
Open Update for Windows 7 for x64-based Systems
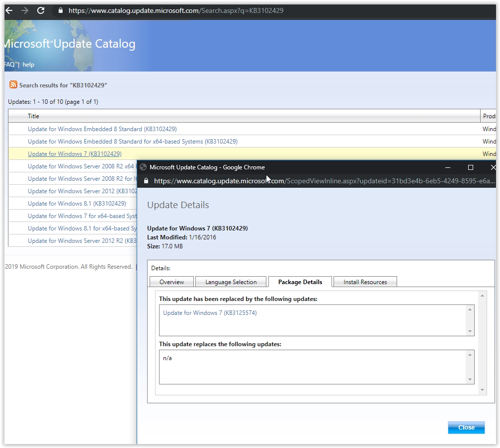(82, 216)
